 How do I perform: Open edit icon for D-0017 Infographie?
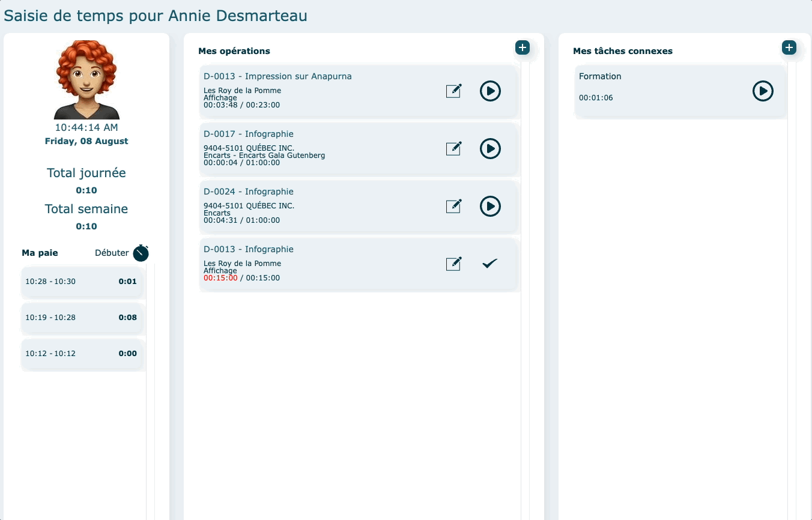pyautogui.click(x=453, y=149)
